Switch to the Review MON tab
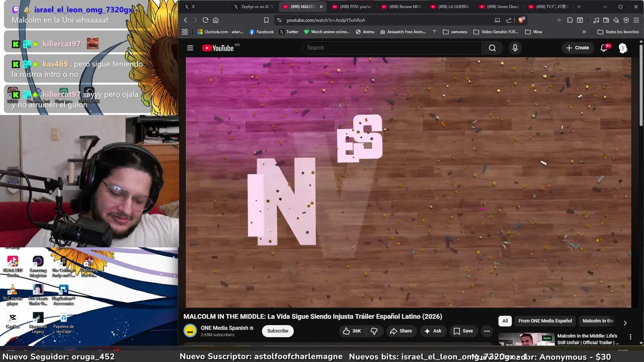This screenshot has width=644, height=362. click(401, 7)
